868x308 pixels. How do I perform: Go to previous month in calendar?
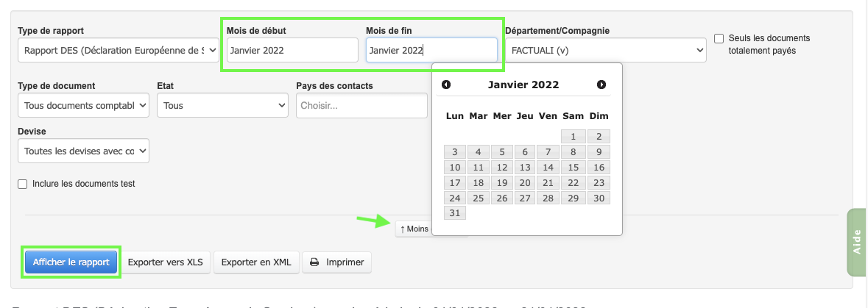(x=446, y=85)
